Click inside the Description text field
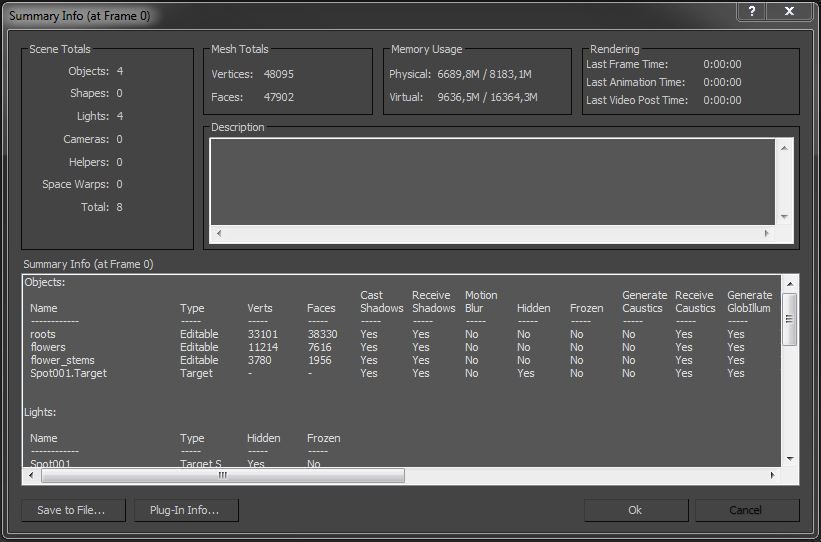The image size is (821, 542). [x=492, y=182]
